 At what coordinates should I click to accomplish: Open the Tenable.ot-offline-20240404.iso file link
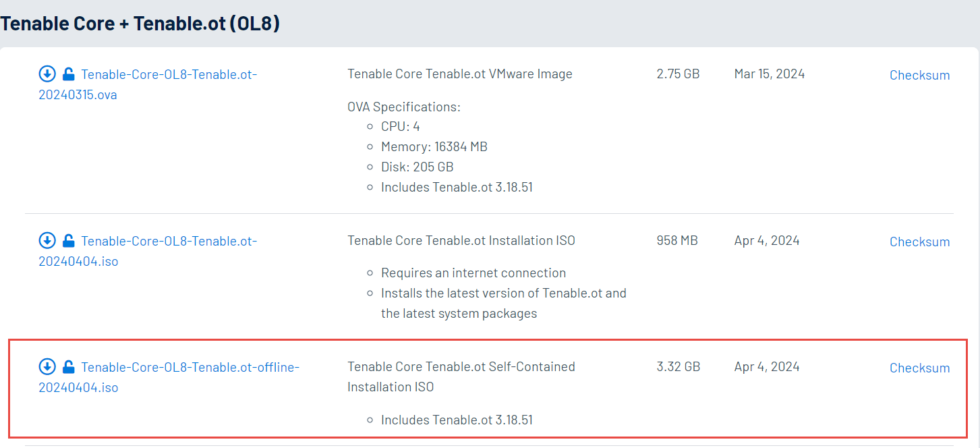coord(190,367)
